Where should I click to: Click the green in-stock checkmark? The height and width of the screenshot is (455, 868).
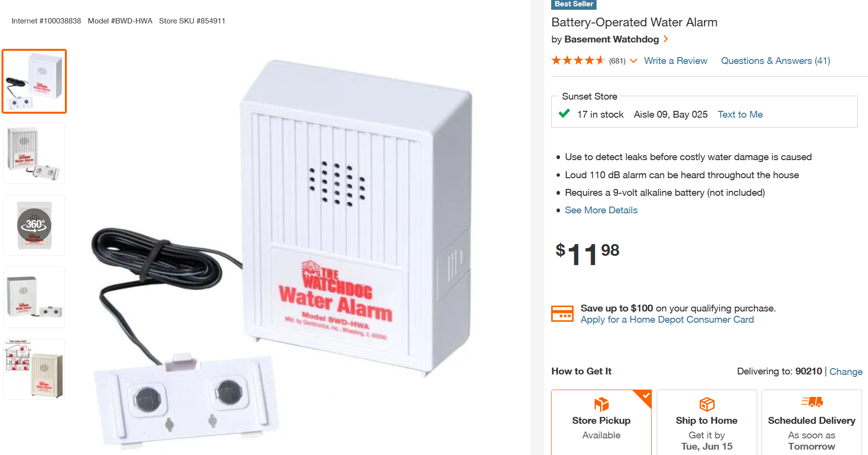tap(564, 113)
